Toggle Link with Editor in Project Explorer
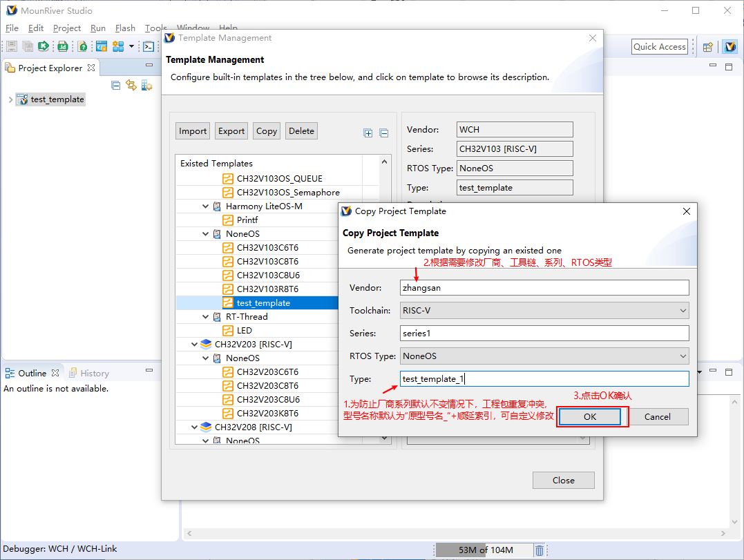 pyautogui.click(x=131, y=86)
